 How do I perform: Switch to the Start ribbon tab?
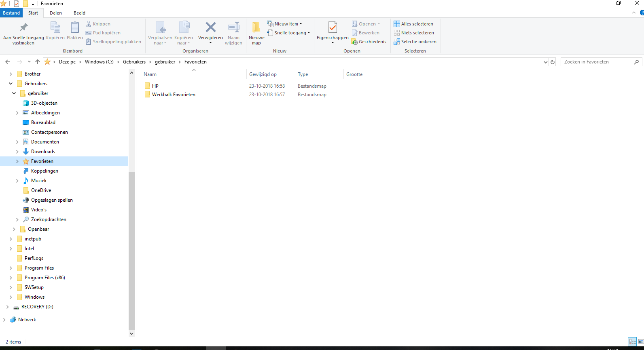tap(33, 13)
